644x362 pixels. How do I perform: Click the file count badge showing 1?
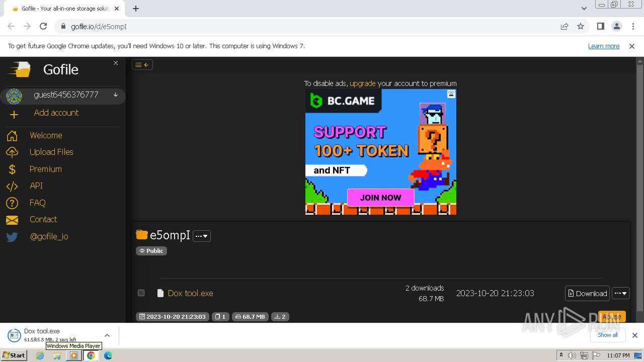click(x=220, y=317)
